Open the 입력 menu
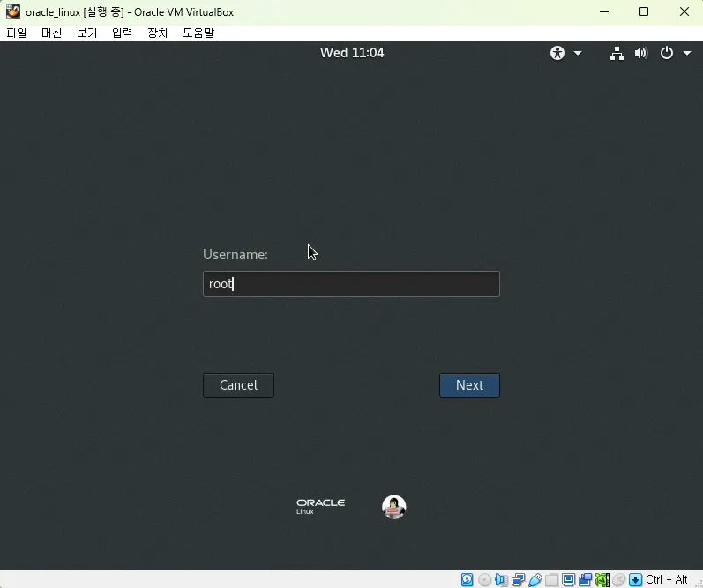This screenshot has height=588, width=703. tap(122, 33)
